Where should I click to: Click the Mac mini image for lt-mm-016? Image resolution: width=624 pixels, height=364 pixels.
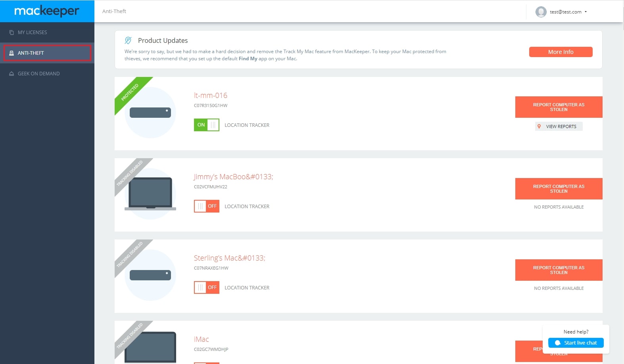(150, 113)
